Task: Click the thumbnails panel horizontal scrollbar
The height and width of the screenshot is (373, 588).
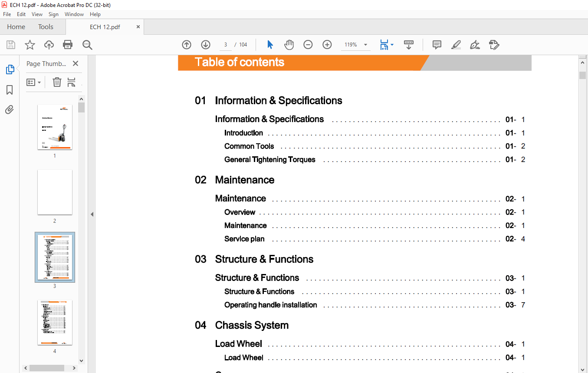Action: tap(47, 368)
